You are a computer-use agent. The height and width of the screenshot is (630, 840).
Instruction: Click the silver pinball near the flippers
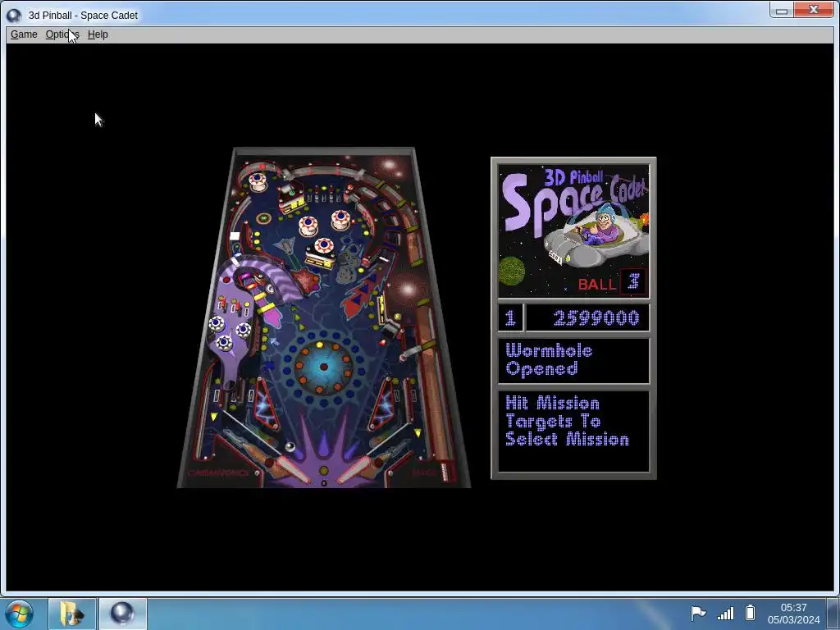click(x=290, y=447)
